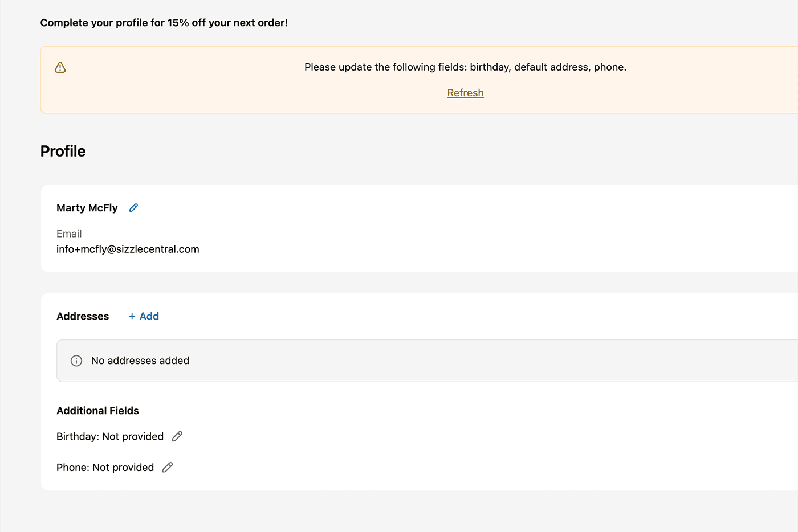Add a new address with + Add
Viewport: 798px width, 532px height.
144,316
